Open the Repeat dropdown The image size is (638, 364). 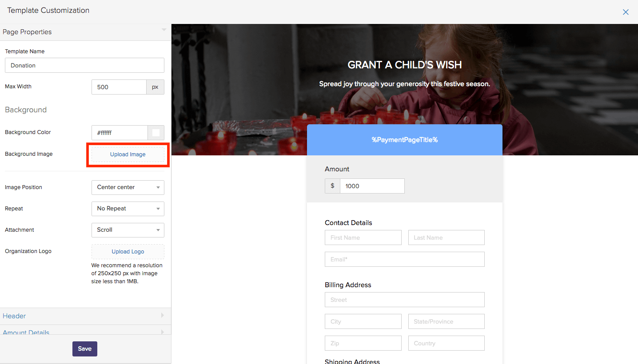click(x=128, y=209)
